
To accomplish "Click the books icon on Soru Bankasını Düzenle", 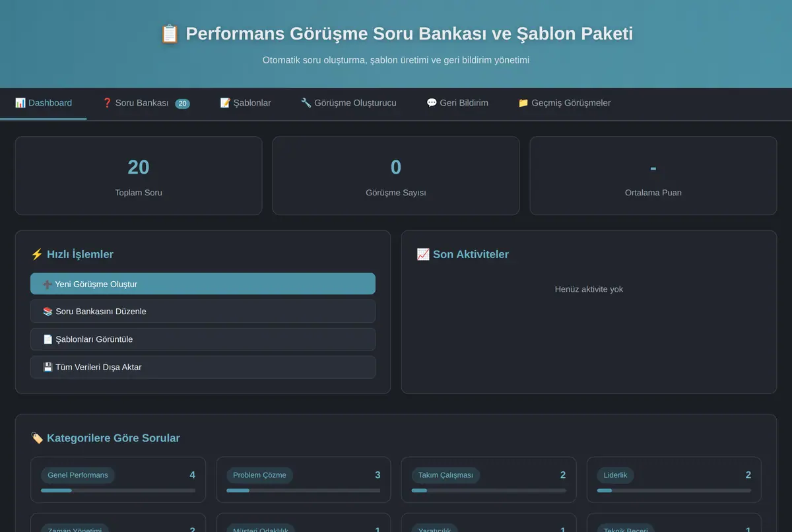I will point(48,312).
